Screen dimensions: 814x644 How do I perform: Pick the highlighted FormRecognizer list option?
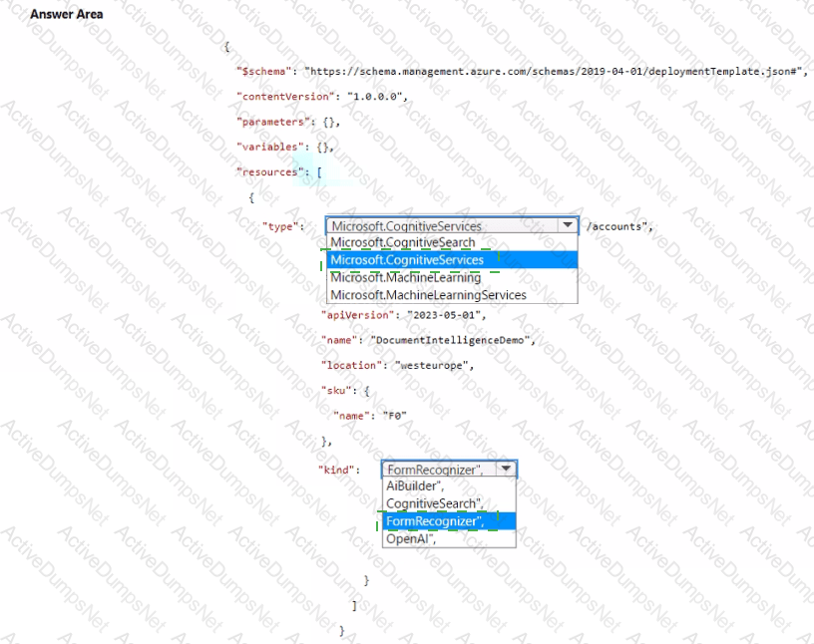(436, 521)
